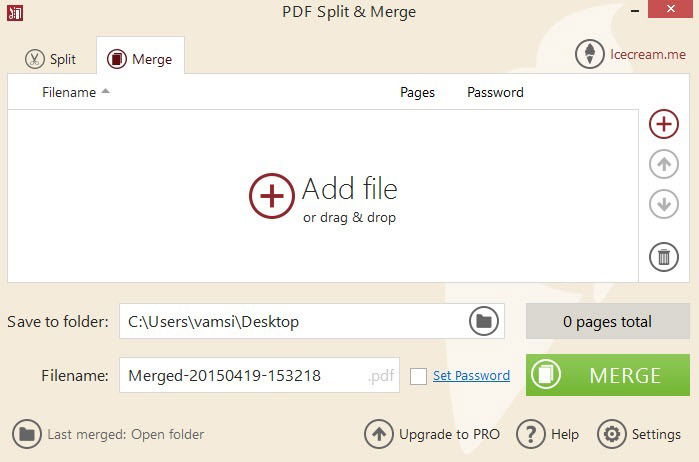Screen dimensions: 699x462
Task: Click the Filename sort arrow
Action: (x=106, y=91)
